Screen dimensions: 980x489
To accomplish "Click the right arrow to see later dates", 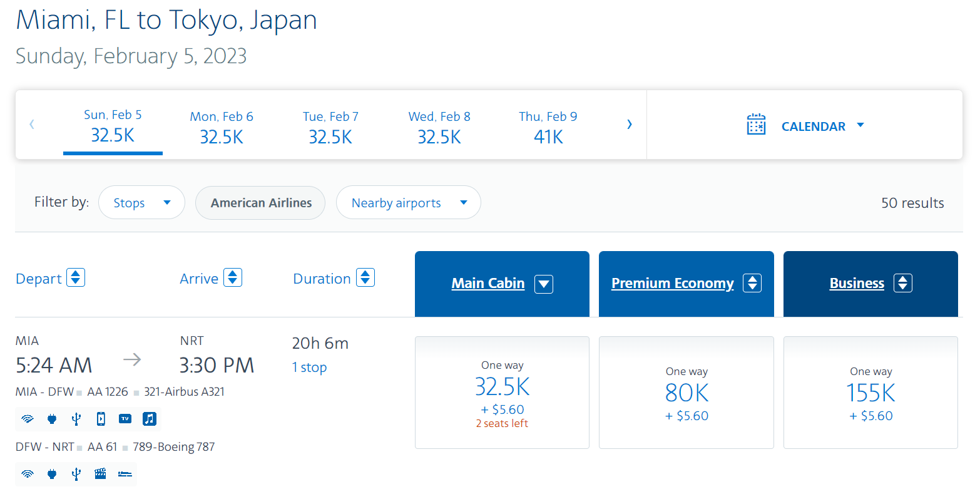I will click(x=630, y=124).
